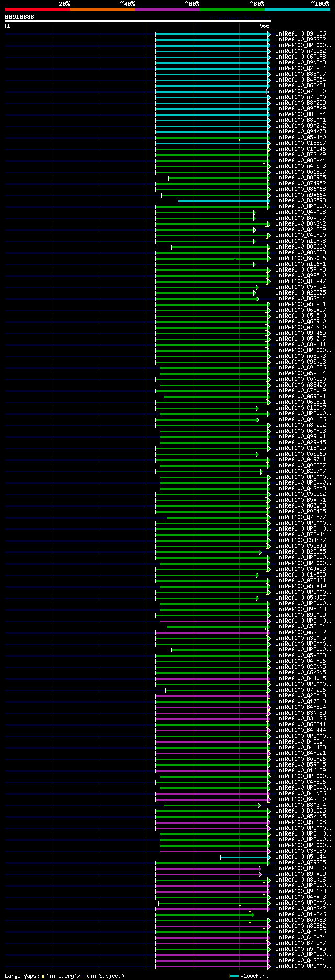
Task: Select the BB910888 query label
Action: [x=20, y=17]
